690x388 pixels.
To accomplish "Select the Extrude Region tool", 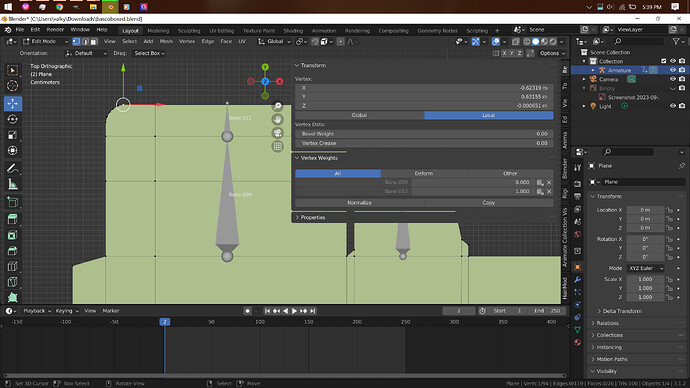I will (12, 219).
